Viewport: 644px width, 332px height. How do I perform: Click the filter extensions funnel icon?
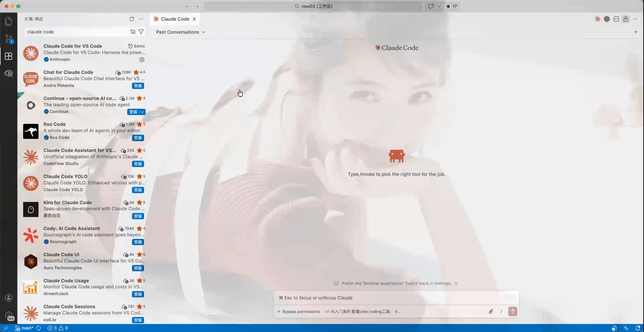click(x=141, y=32)
